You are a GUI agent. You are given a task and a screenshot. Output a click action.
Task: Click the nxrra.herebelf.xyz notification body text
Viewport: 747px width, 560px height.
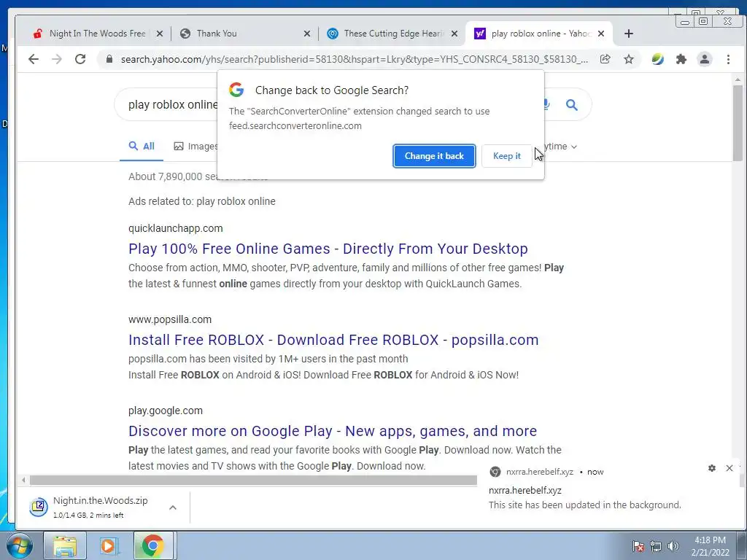pyautogui.click(x=584, y=505)
